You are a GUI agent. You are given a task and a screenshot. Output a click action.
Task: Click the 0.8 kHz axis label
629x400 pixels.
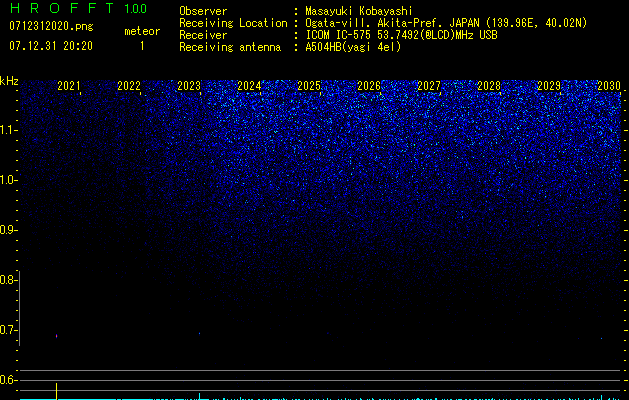(8, 280)
